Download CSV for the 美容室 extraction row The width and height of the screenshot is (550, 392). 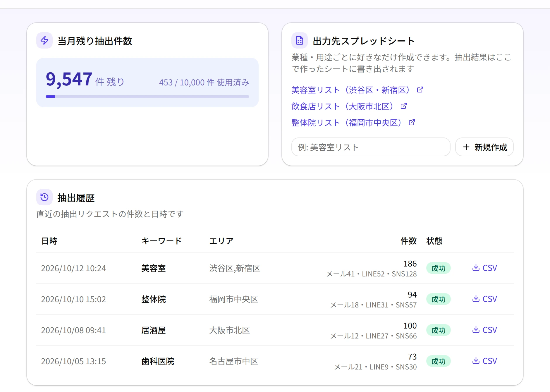pos(484,268)
